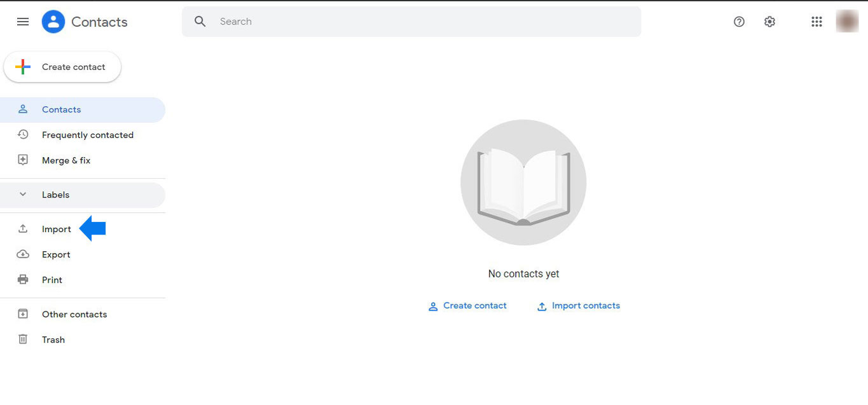Click person icon next to center Create contact

433,306
